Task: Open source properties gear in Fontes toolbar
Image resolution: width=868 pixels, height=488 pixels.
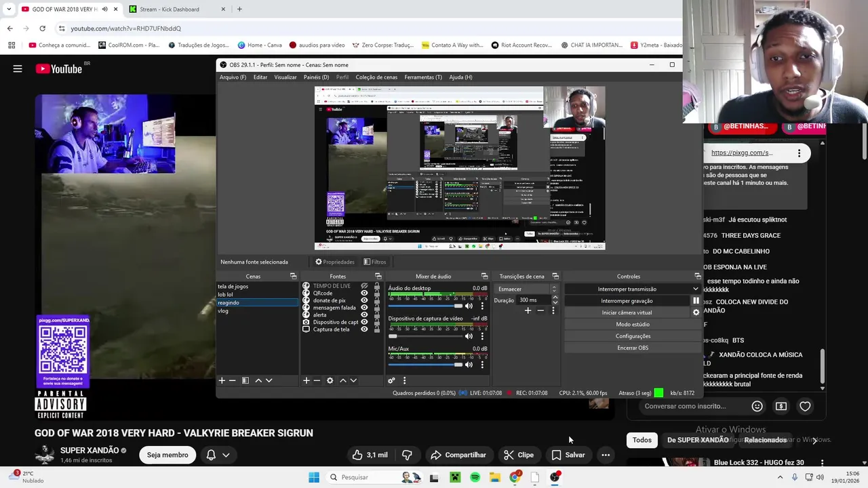Action: coord(330,380)
